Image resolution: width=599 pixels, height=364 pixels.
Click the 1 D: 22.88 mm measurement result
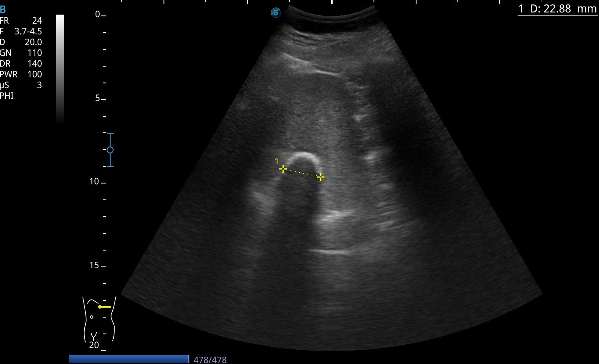(558, 9)
